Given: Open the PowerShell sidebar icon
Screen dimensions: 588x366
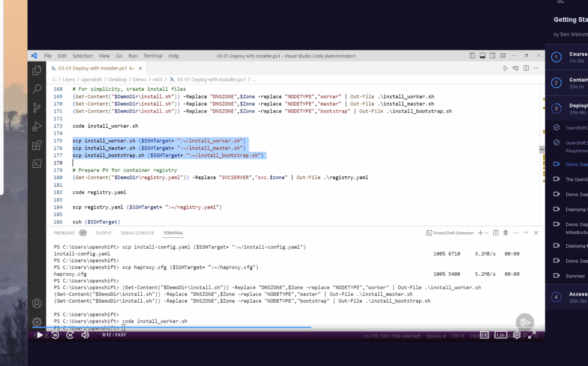Looking at the screenshot, I should pyautogui.click(x=37, y=164).
